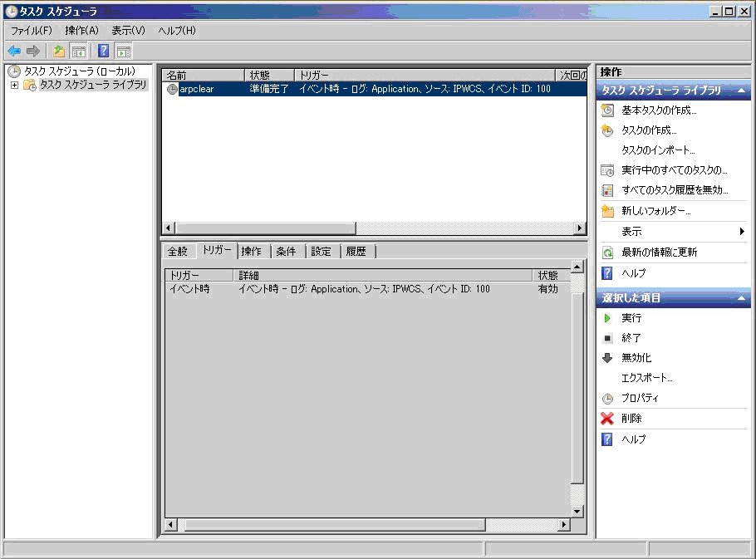Click the 次回の column header
This screenshot has width=756, height=559.
click(572, 76)
